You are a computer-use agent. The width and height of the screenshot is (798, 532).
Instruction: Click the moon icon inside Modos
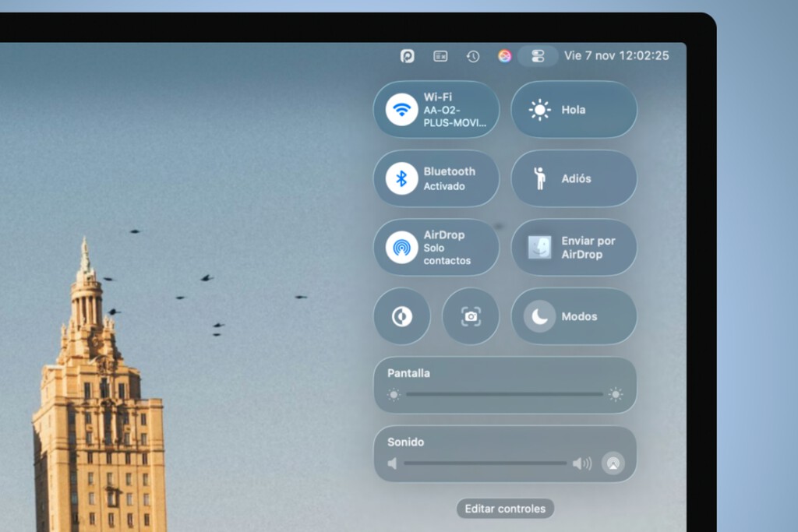click(538, 316)
